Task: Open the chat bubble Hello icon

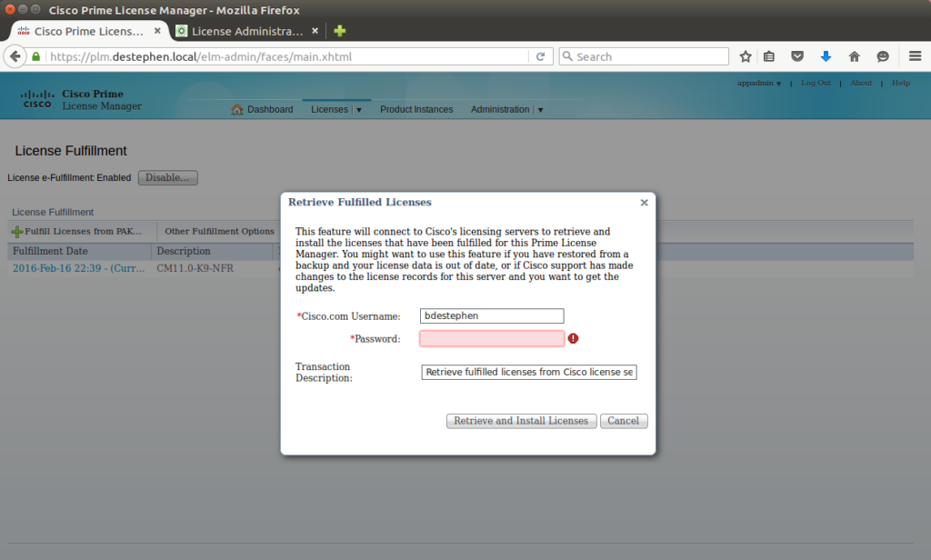Action: [x=883, y=57]
